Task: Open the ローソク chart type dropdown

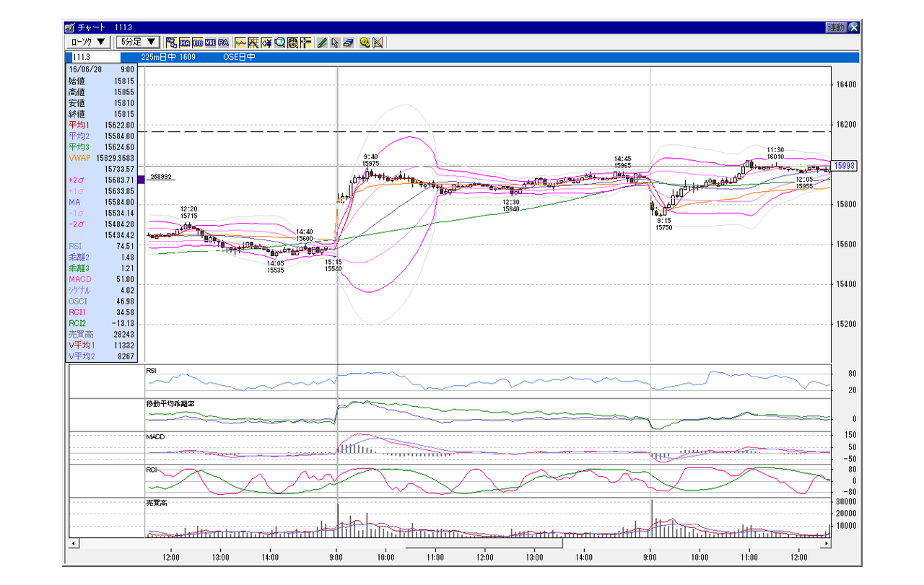Action: point(89,43)
